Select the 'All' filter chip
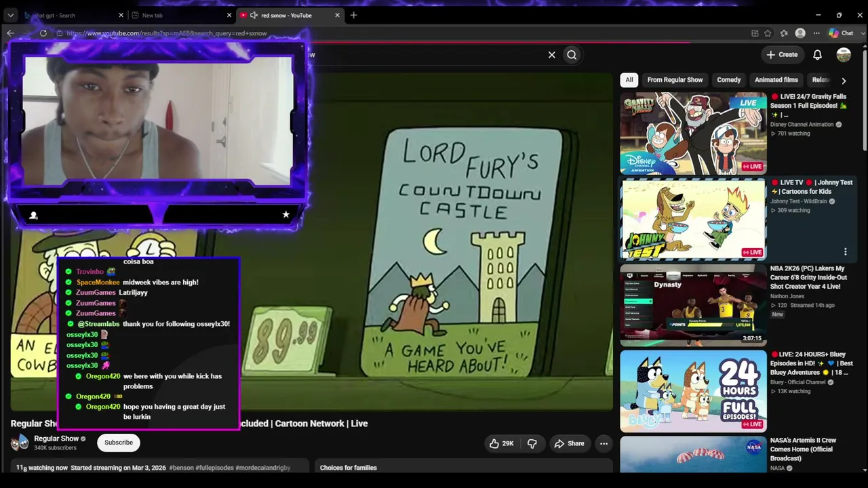Image resolution: width=868 pixels, height=488 pixels. coord(629,80)
